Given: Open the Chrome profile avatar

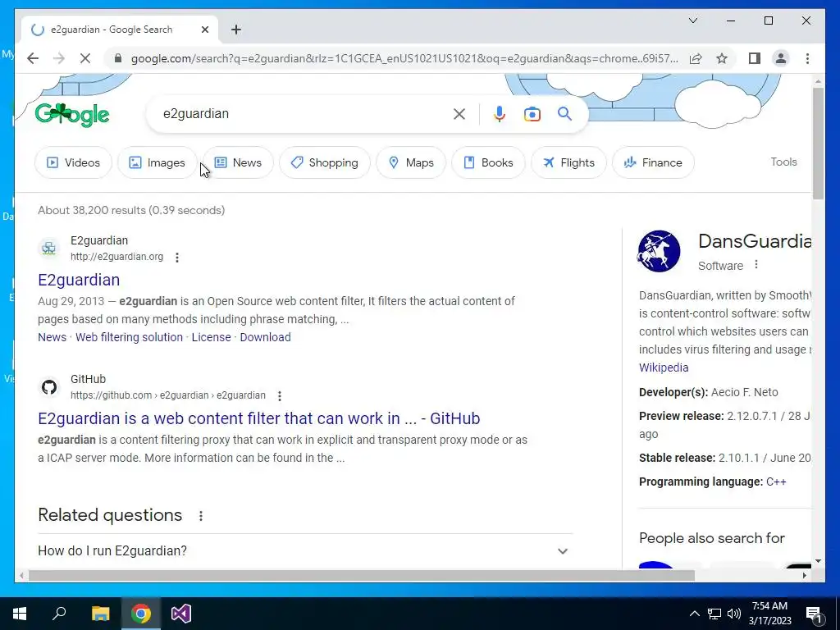Looking at the screenshot, I should [781, 58].
